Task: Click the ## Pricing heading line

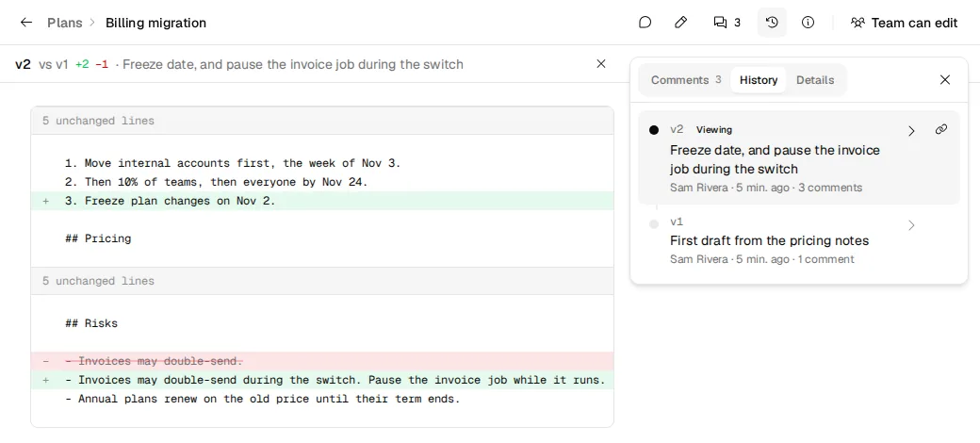Action: click(322, 238)
